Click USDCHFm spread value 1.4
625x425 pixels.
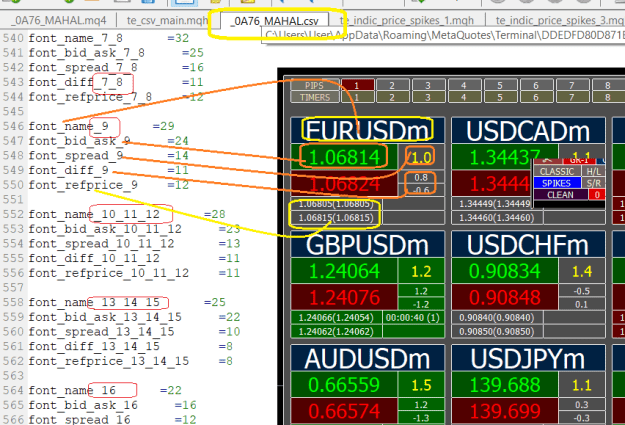pos(582,271)
